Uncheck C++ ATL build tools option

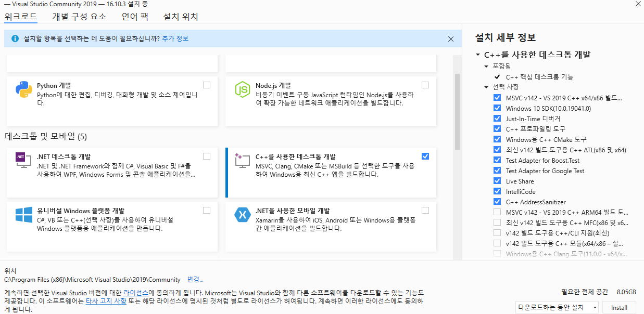[x=497, y=150]
